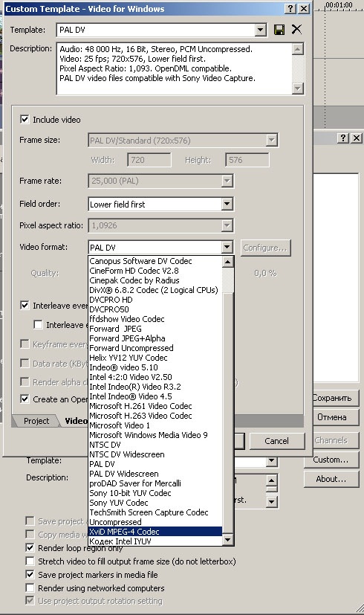
Task: Switch to the Project tab
Action: pos(36,421)
